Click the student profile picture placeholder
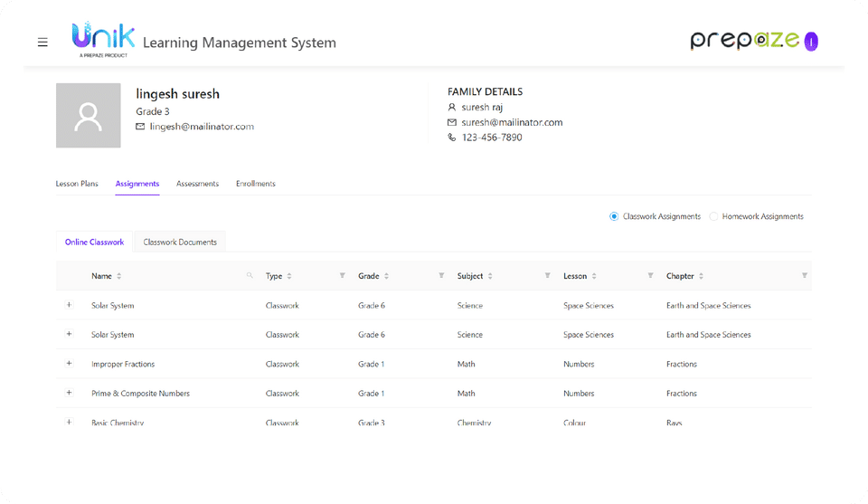Screen dimensions: 868x504 pos(88,115)
